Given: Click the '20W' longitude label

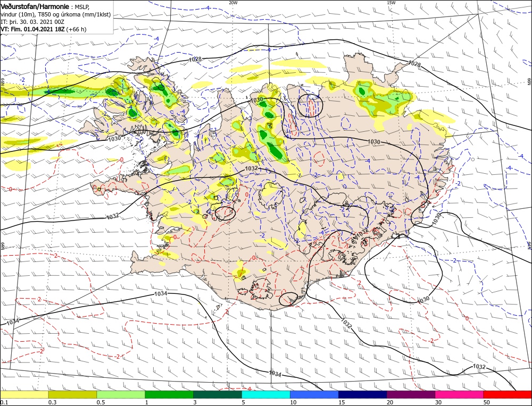Looking at the screenshot, I should (233, 2).
